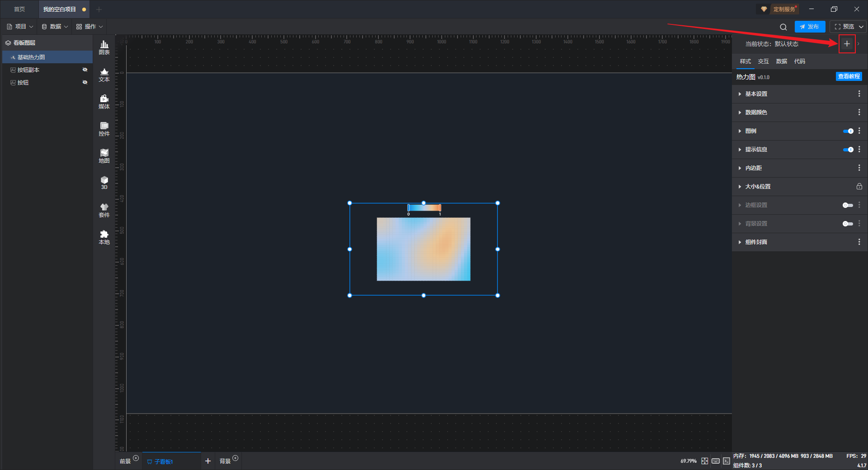The width and height of the screenshot is (868, 470).
Task: Click the 预览 preview button
Action: [x=844, y=27]
